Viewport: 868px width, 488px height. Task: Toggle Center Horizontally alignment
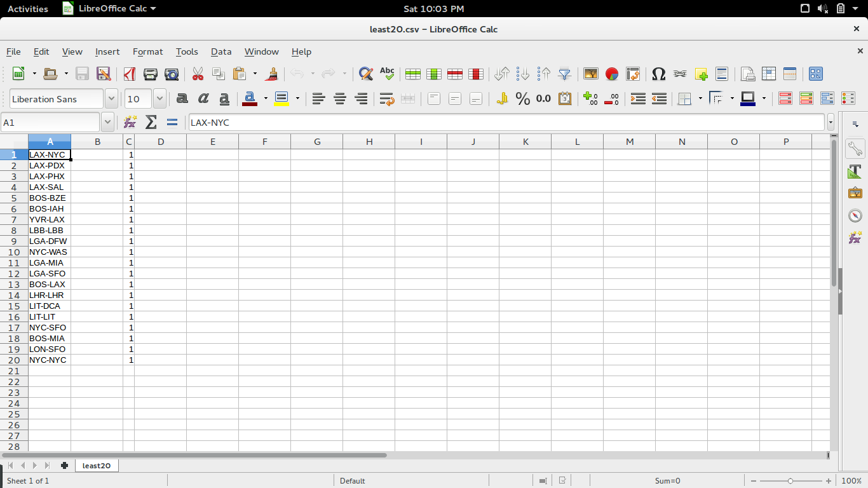tap(340, 98)
